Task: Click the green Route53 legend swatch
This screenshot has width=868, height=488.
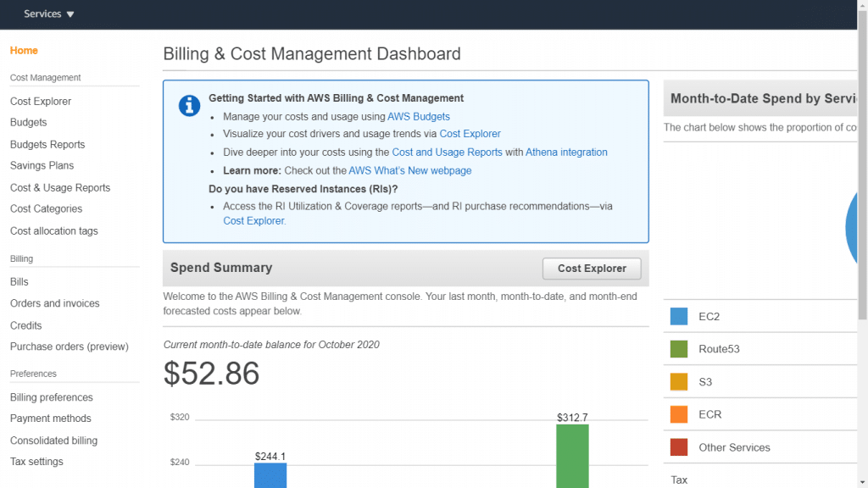Action: [x=679, y=349]
